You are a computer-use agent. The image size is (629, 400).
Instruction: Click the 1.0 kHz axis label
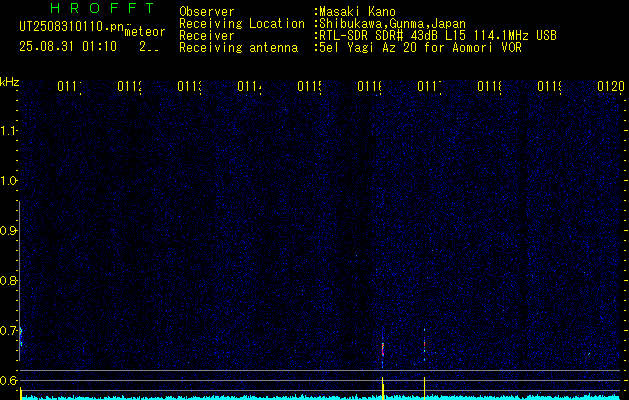8,181
